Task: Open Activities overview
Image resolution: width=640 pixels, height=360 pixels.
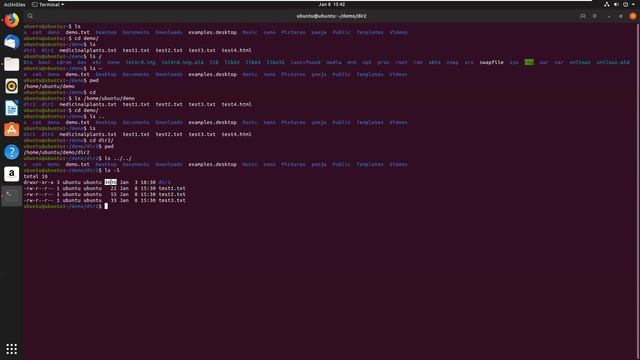Action: (14, 4)
